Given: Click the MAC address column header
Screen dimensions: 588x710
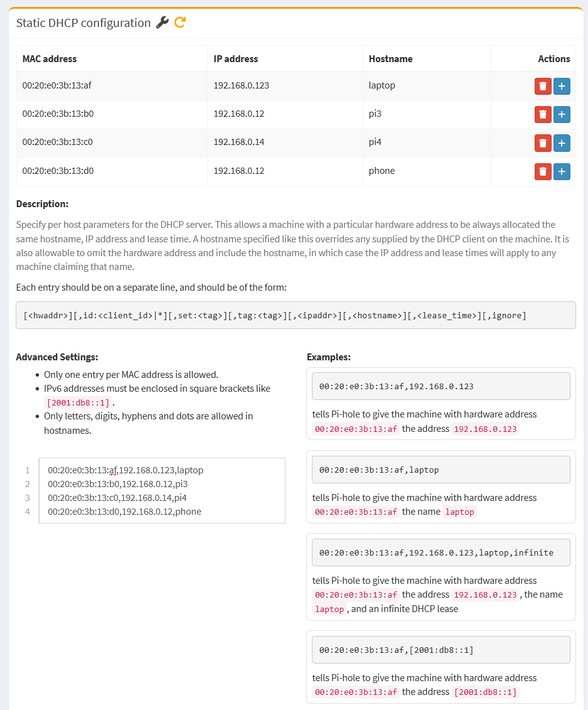Looking at the screenshot, I should [x=50, y=59].
